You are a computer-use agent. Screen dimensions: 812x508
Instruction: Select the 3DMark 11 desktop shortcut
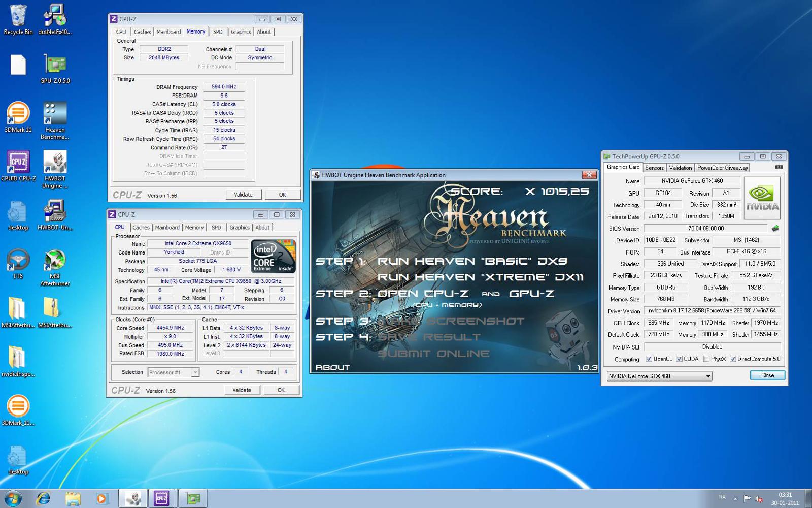(x=18, y=117)
